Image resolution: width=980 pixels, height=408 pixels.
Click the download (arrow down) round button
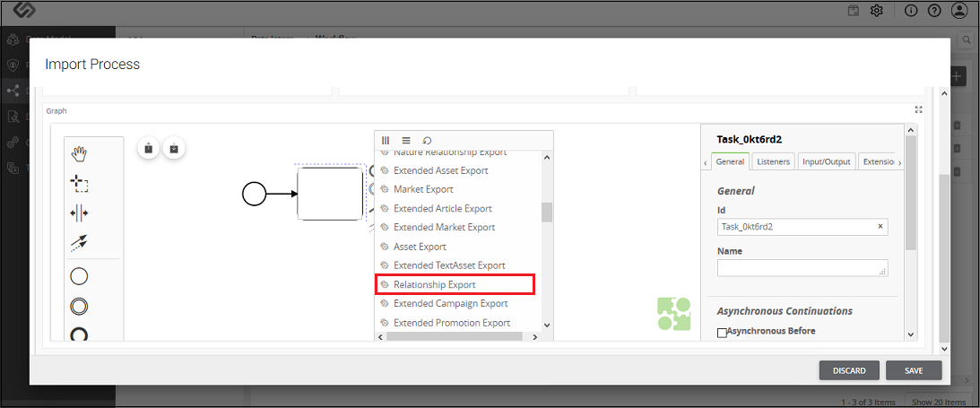coord(174,149)
